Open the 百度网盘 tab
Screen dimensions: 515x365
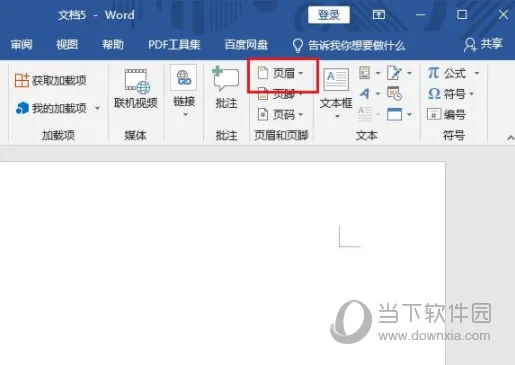pyautogui.click(x=246, y=45)
